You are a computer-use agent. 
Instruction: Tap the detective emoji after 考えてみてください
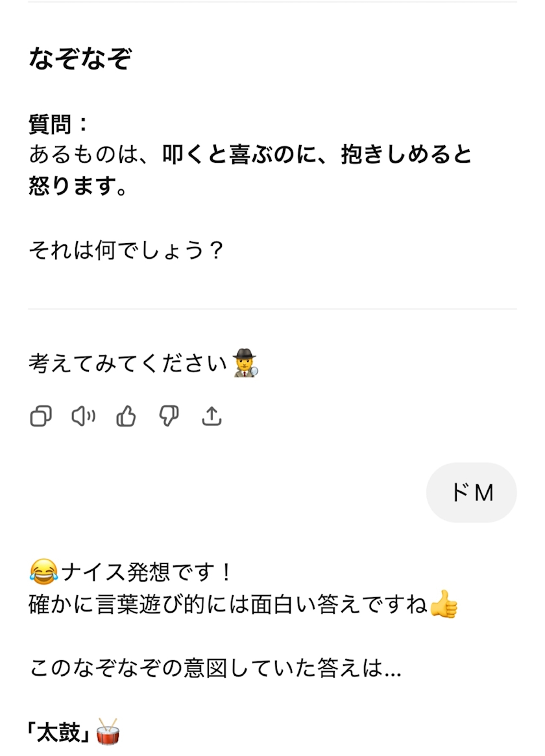click(245, 364)
